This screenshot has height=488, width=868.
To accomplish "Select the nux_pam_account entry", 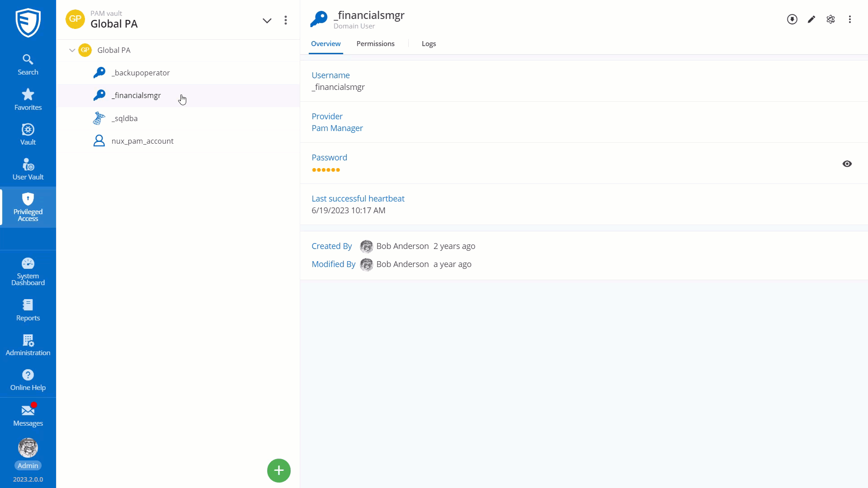I will 142,141.
